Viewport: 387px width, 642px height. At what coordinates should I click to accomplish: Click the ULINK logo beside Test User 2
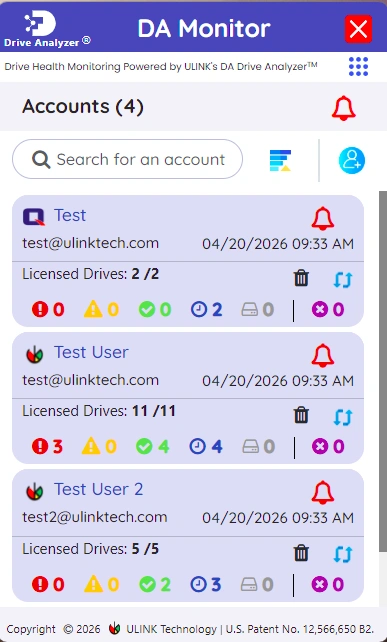tap(34, 491)
